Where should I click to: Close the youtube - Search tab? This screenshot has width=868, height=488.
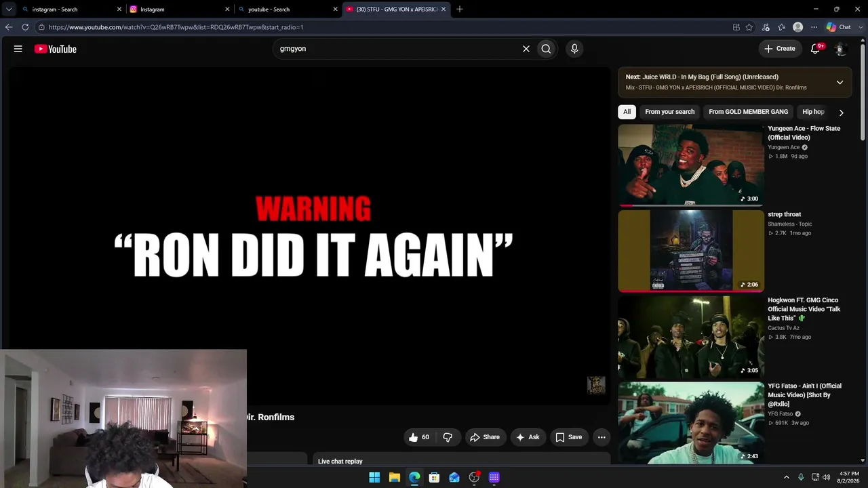tap(336, 9)
